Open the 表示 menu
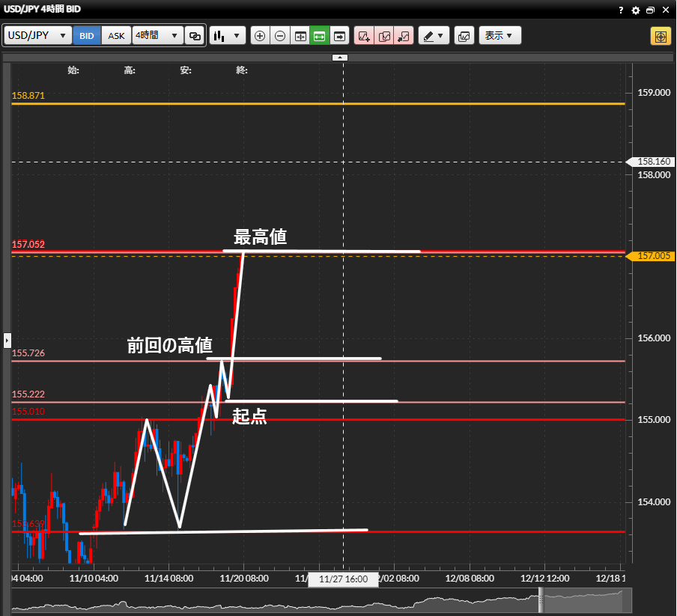Image resolution: width=677 pixels, height=616 pixels. click(500, 36)
